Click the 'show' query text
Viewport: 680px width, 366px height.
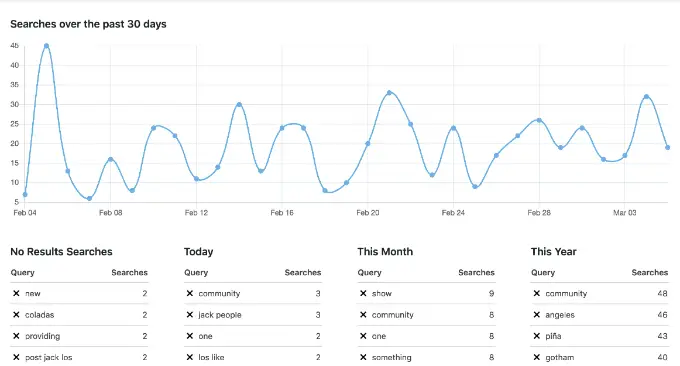(x=382, y=294)
